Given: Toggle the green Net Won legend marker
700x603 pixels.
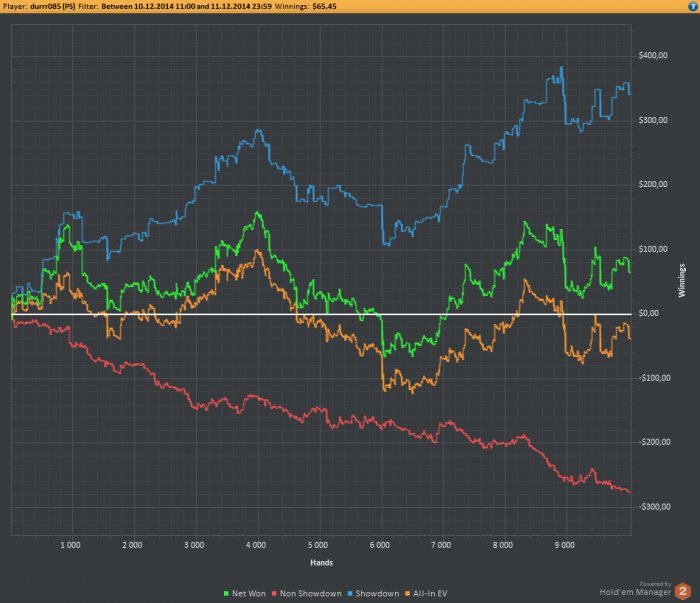Looking at the screenshot, I should [x=226, y=594].
